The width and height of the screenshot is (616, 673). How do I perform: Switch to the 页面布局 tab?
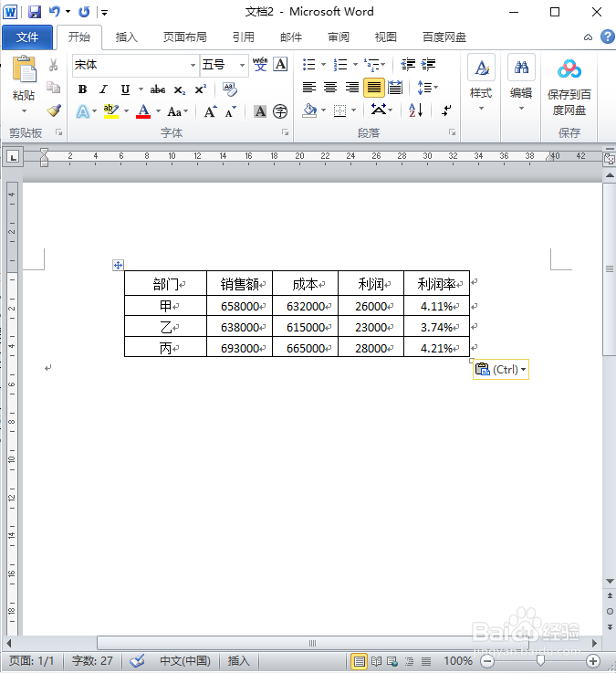tap(185, 37)
